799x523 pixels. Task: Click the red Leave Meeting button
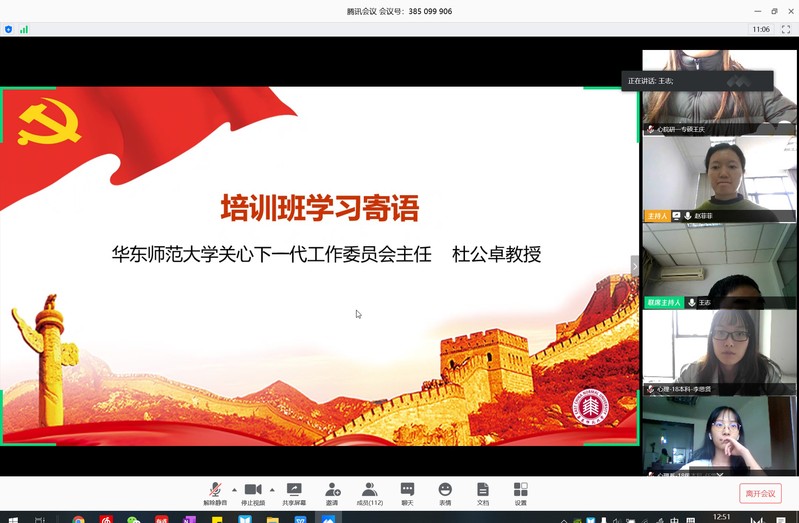click(760, 493)
